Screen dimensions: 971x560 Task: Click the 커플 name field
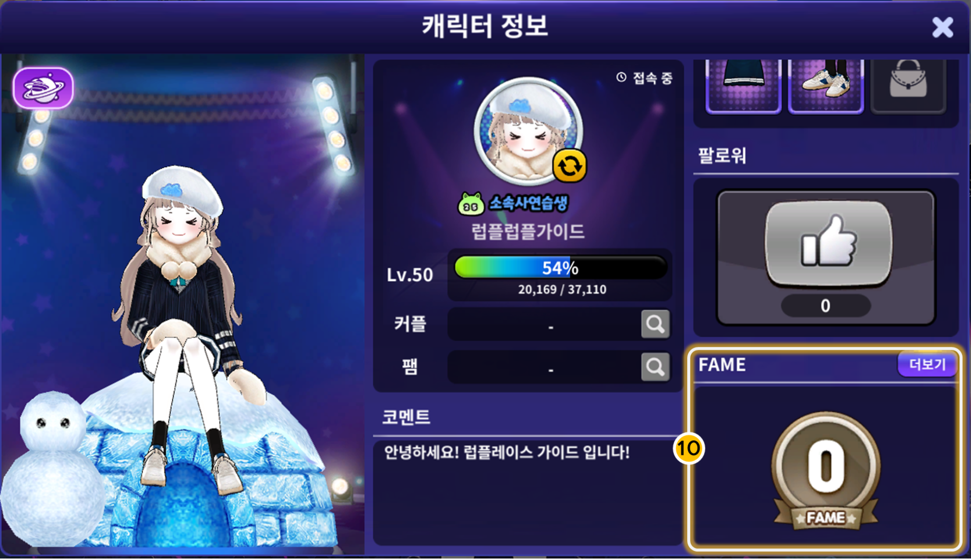point(544,324)
